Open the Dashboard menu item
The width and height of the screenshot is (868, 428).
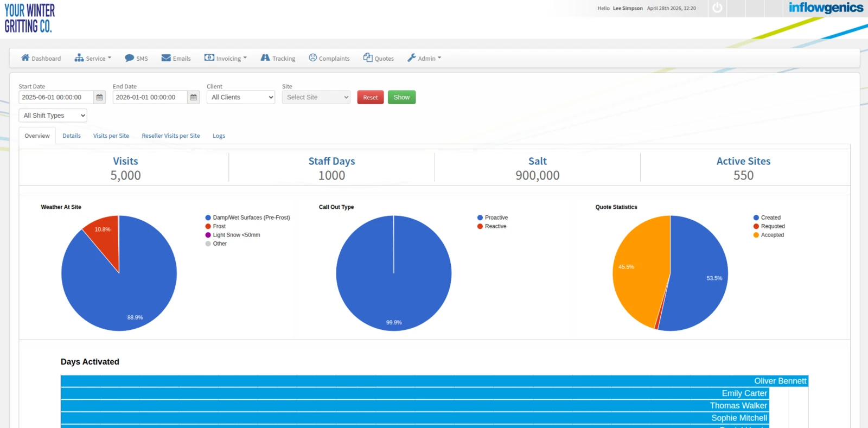(41, 58)
